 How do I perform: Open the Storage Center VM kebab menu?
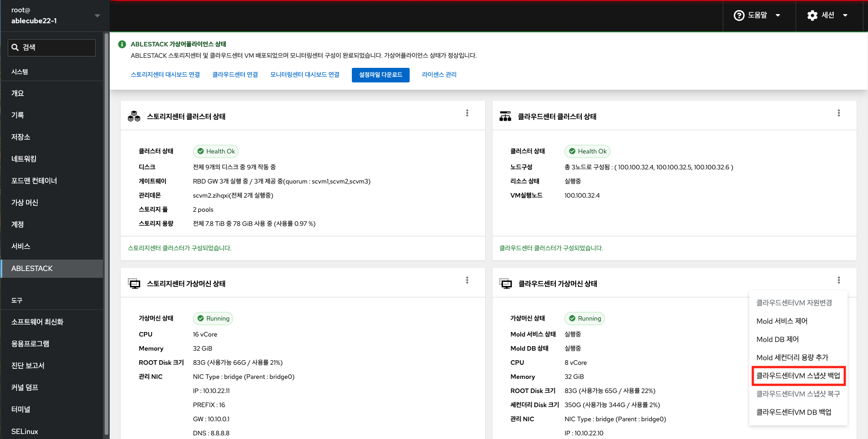click(467, 281)
